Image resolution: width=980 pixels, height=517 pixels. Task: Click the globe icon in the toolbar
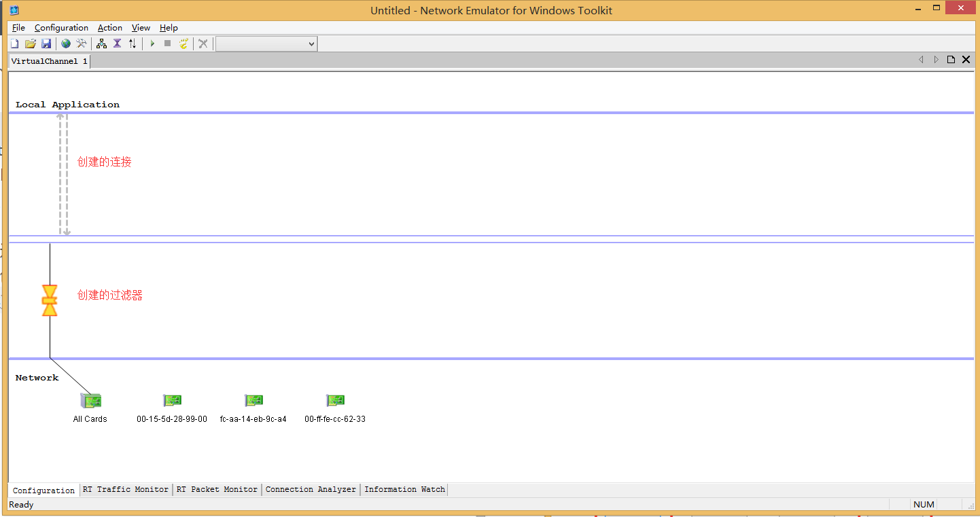(66, 43)
